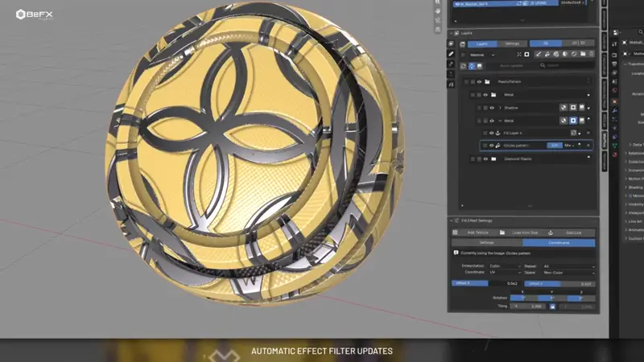Toggle viewport perspective/orthographic grid icon

(x=438, y=30)
